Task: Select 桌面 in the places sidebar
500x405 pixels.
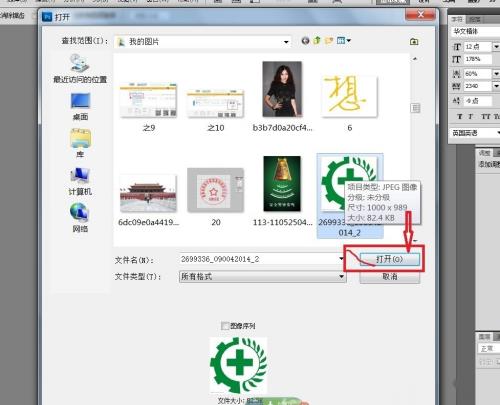Action: click(x=80, y=107)
